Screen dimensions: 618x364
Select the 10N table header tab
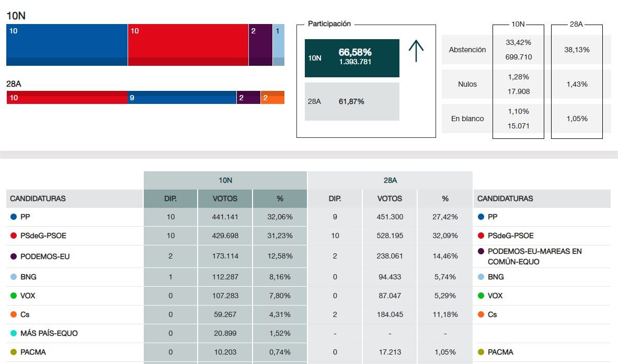(x=225, y=180)
